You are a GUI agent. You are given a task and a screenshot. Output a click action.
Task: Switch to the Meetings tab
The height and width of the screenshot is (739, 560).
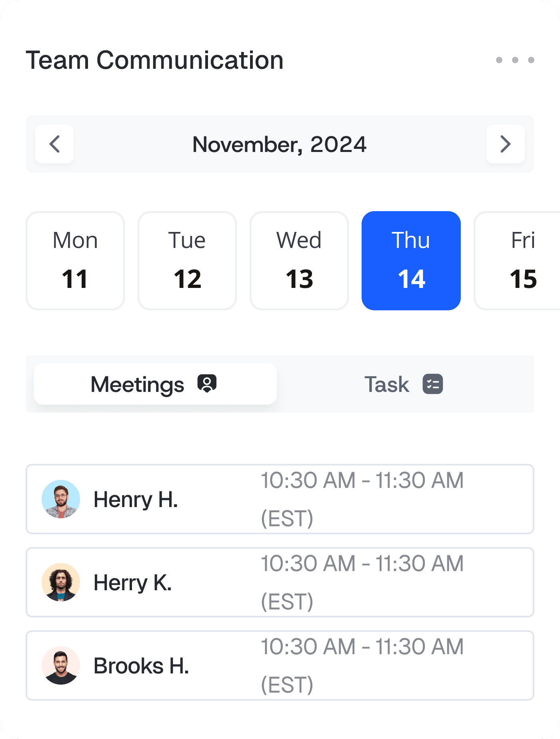pos(155,384)
